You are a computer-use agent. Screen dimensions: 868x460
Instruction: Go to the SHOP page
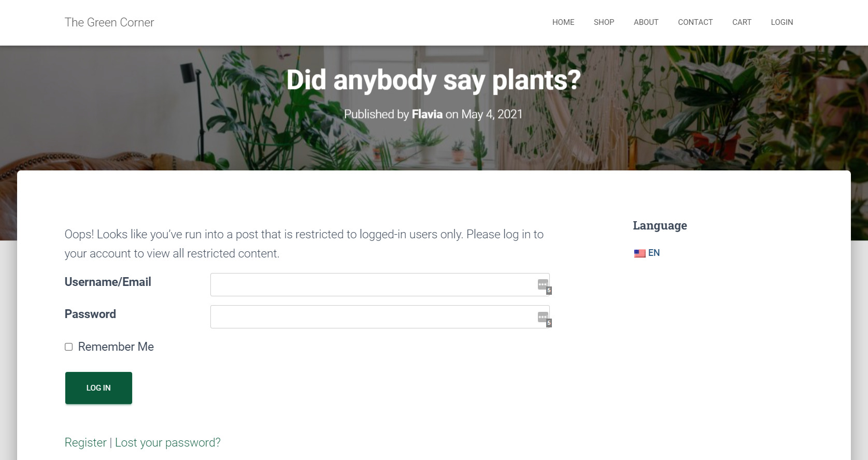coord(604,22)
